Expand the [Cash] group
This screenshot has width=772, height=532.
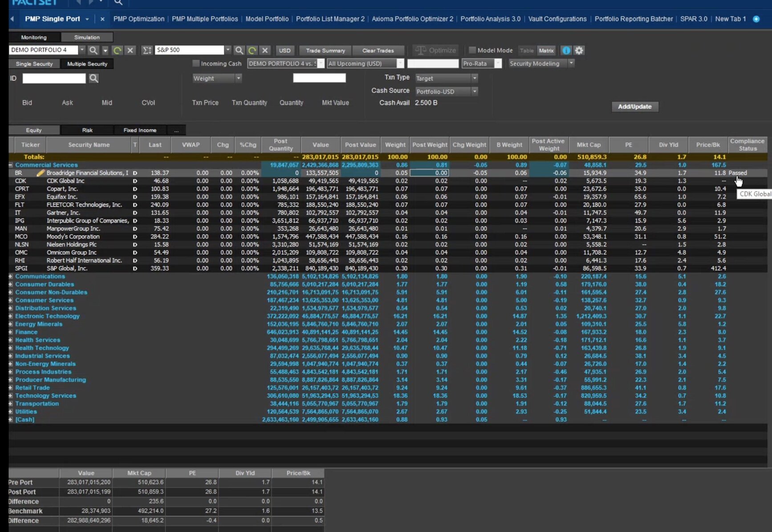pos(11,420)
